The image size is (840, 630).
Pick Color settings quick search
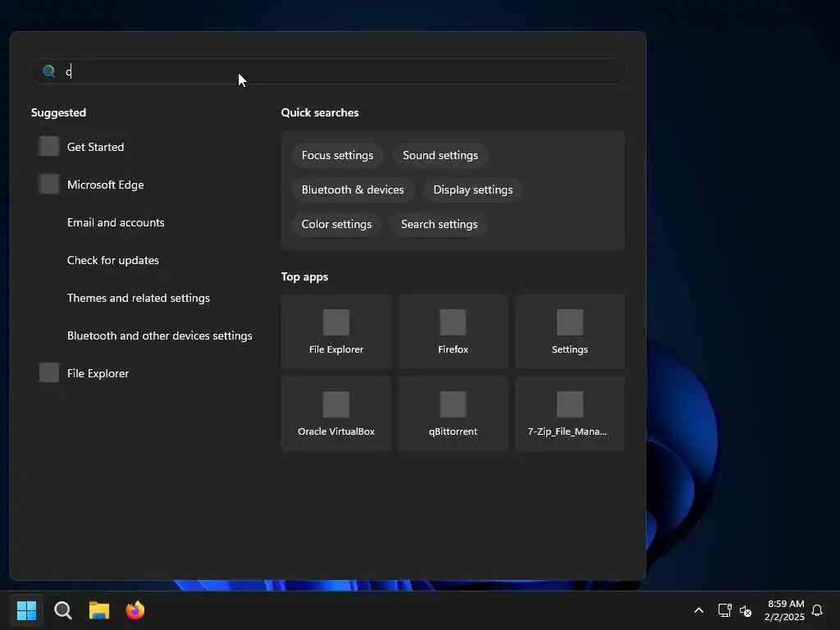point(336,225)
